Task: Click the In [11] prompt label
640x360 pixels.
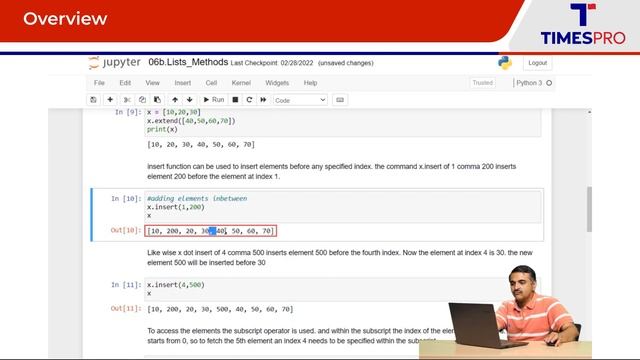Action: tap(126, 285)
